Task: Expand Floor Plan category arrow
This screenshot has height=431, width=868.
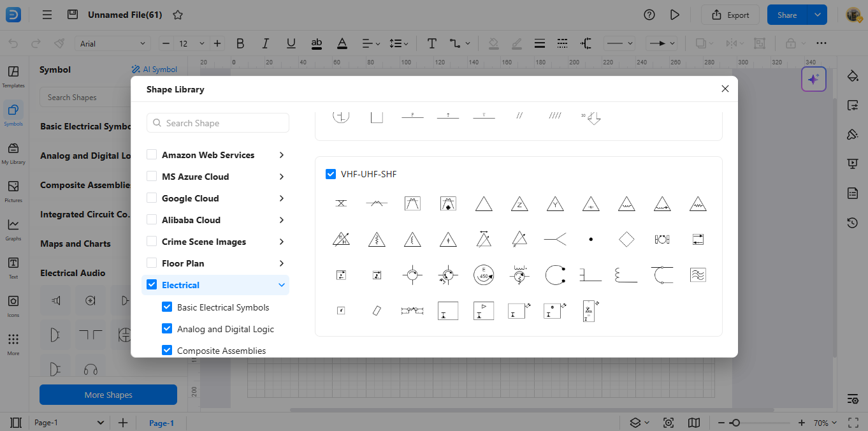Action: click(282, 263)
